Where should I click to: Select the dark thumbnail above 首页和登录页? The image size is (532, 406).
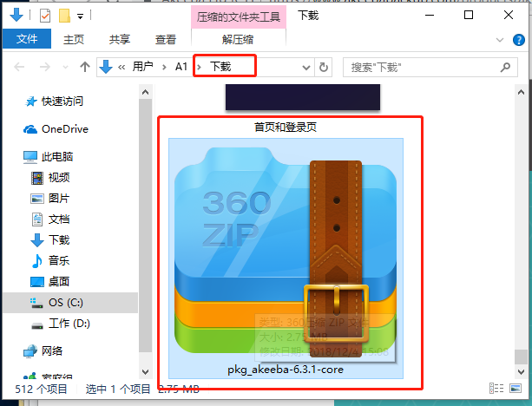pyautogui.click(x=303, y=97)
